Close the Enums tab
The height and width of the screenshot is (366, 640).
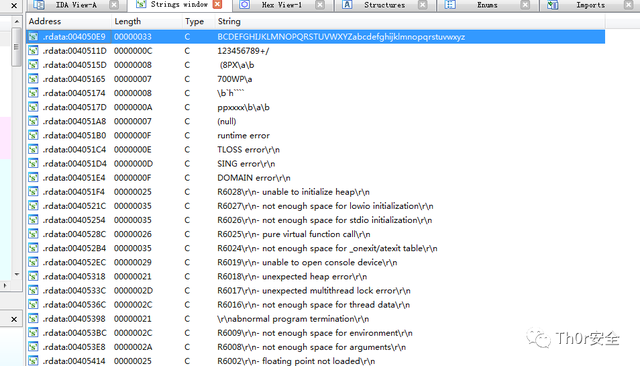525,5
